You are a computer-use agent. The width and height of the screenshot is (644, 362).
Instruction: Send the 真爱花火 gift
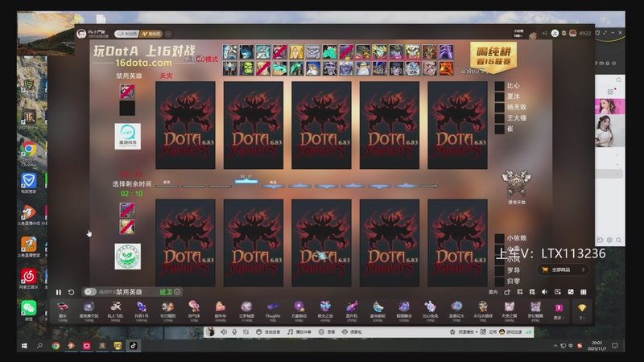coord(456,311)
